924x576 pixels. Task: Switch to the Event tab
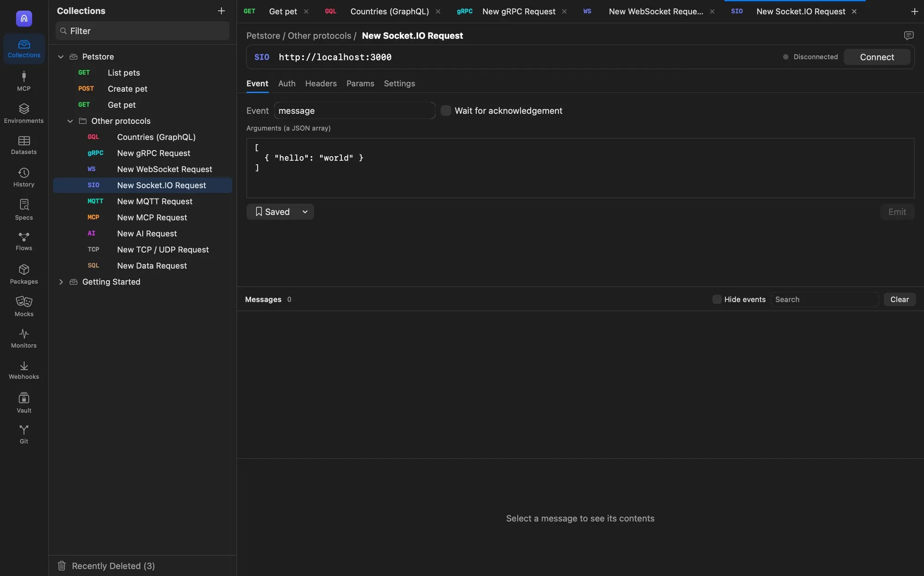point(257,84)
